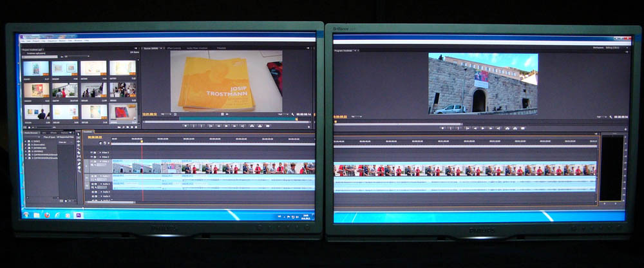Hide the Video 1 track output
The width and height of the screenshot is (644, 268).
tap(91, 161)
